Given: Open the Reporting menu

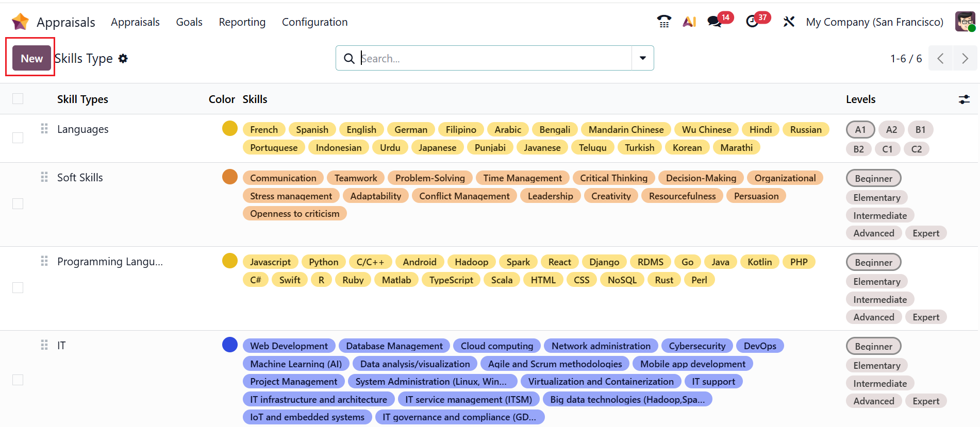Looking at the screenshot, I should tap(242, 22).
